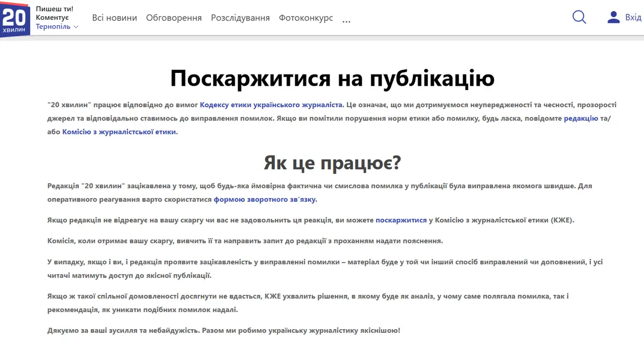The image size is (644, 349).
Task: Open Комісію з журналістської етики link
Action: point(119,131)
